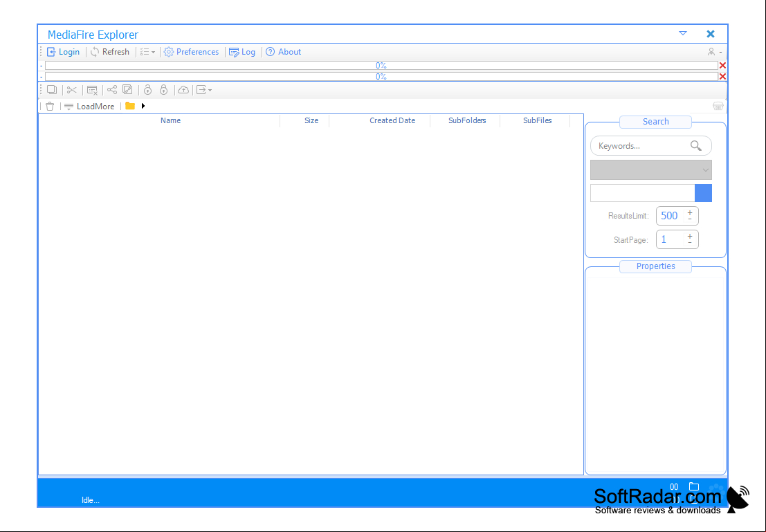Click the lower transfer progress bar

click(x=381, y=77)
